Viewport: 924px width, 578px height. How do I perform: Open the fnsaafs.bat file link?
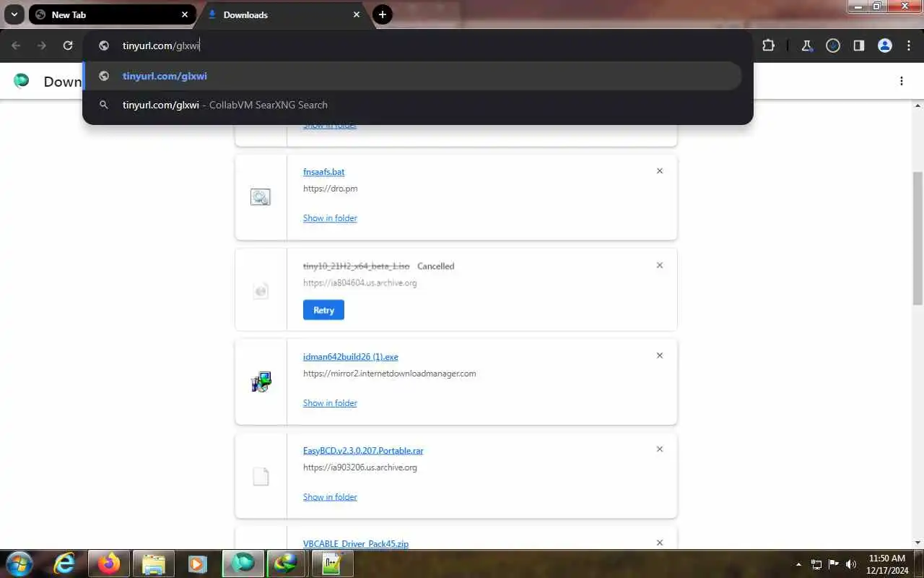pos(323,172)
